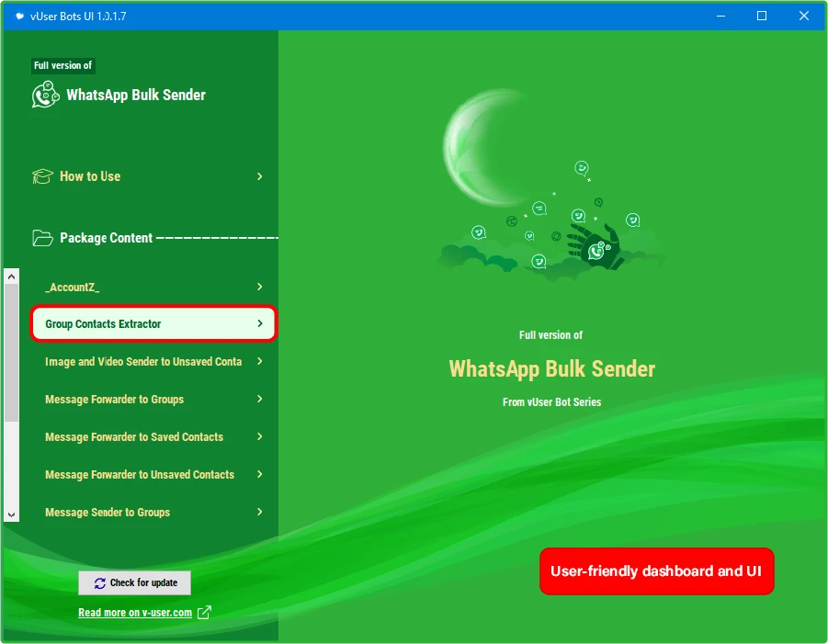Click the package list scrollbar down arrow
This screenshot has width=828, height=644.
(12, 514)
